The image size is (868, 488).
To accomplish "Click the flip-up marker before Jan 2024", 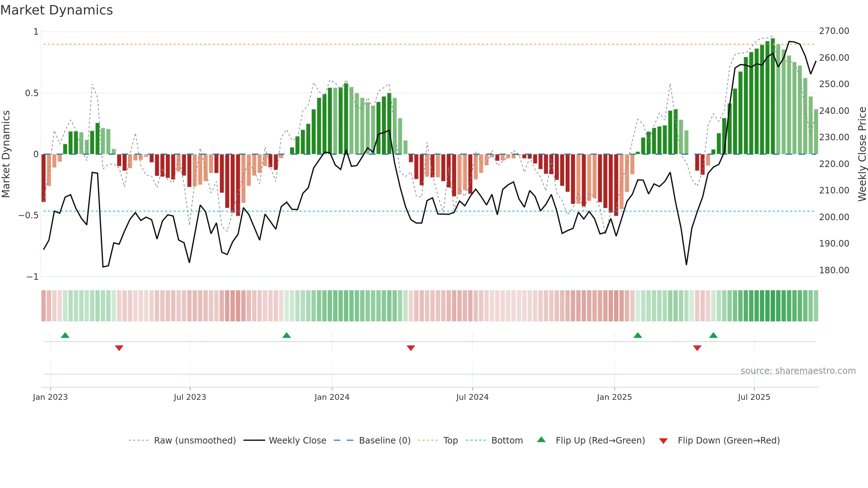I will coord(286,335).
